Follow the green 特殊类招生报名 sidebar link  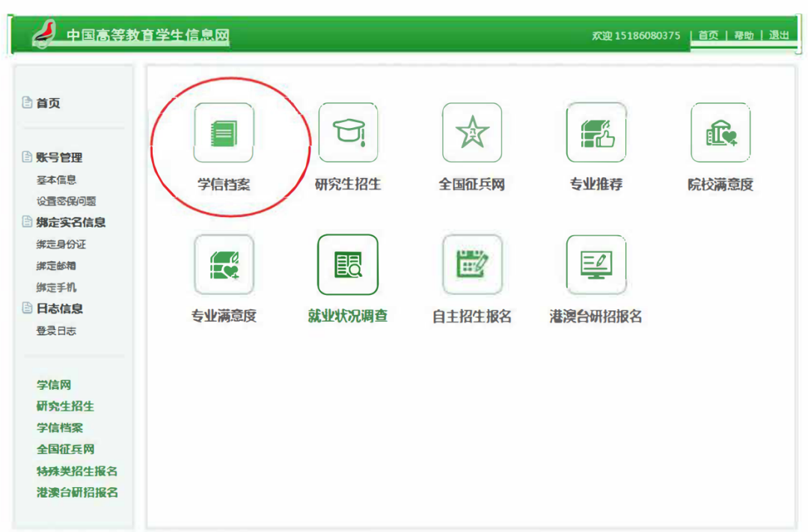point(77,471)
